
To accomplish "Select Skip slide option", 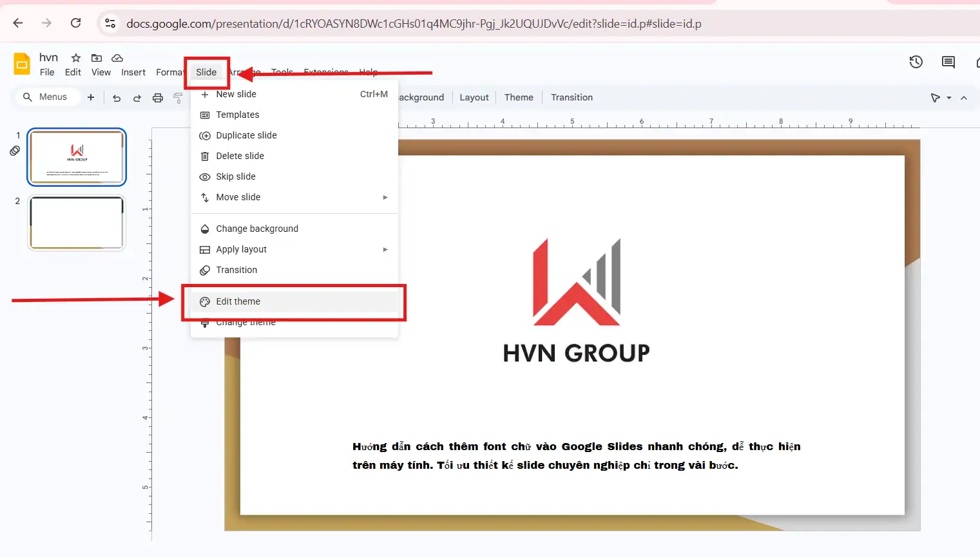I will point(294,176).
